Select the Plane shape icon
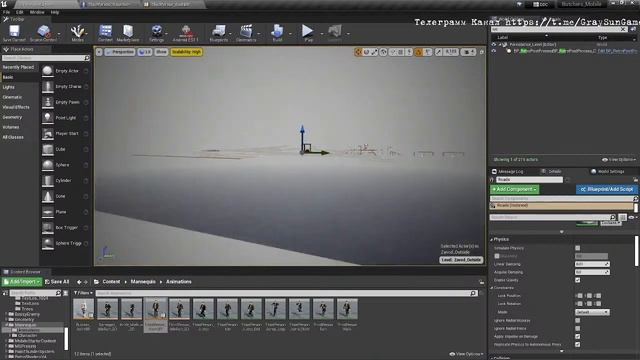Viewport: 640px width, 360px height. pos(48,212)
